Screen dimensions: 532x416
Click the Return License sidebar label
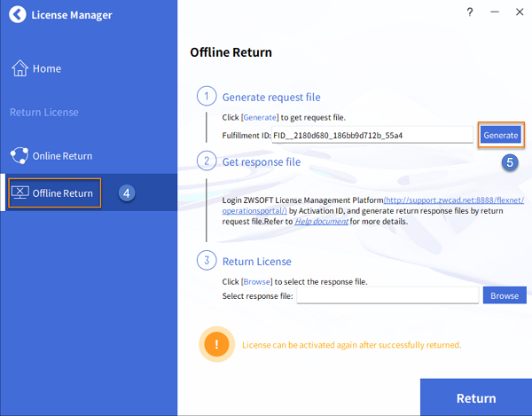tap(44, 113)
